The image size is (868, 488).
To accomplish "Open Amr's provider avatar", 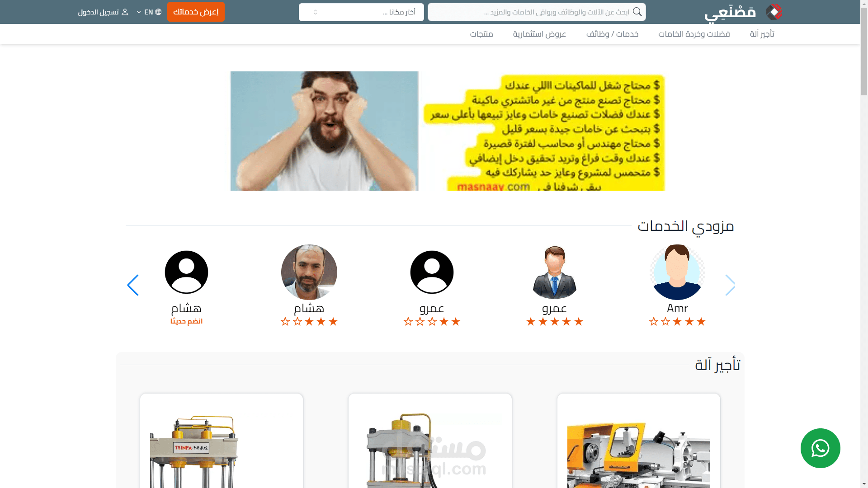I will click(677, 272).
